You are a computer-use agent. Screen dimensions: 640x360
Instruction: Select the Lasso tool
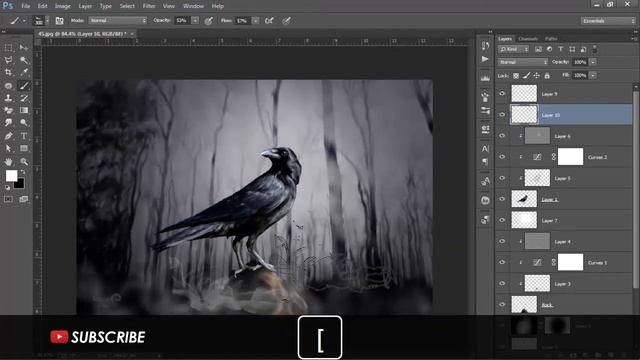pyautogui.click(x=8, y=60)
